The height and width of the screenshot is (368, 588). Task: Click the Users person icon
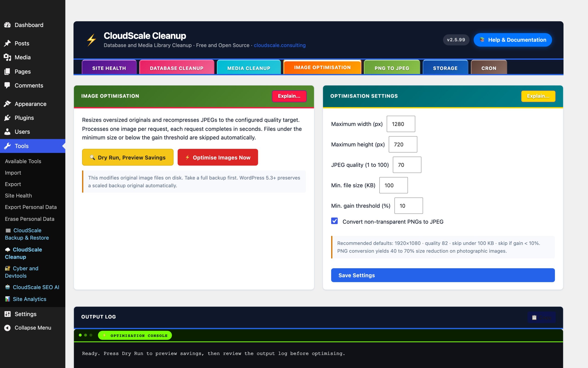tap(7, 131)
